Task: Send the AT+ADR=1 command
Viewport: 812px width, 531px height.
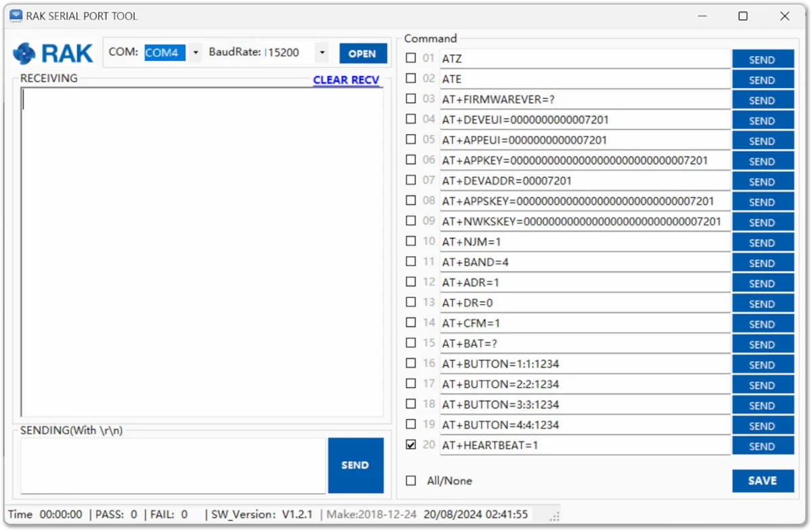Action: [763, 283]
